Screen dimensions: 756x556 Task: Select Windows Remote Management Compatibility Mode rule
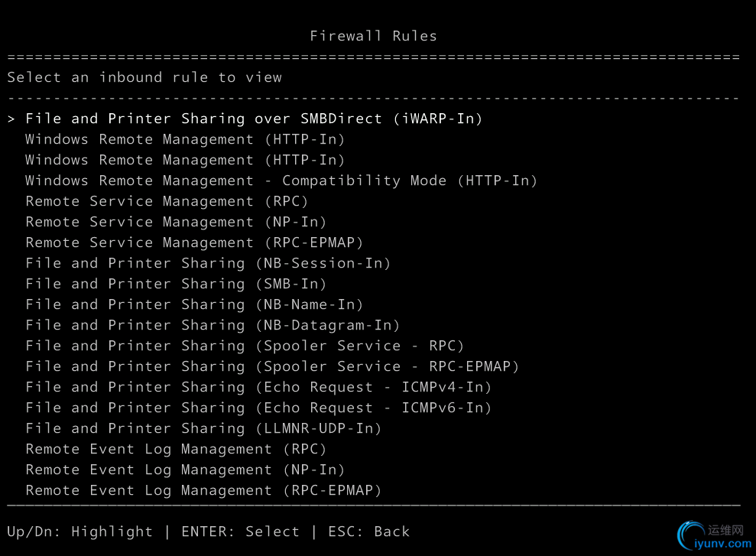pyautogui.click(x=281, y=180)
